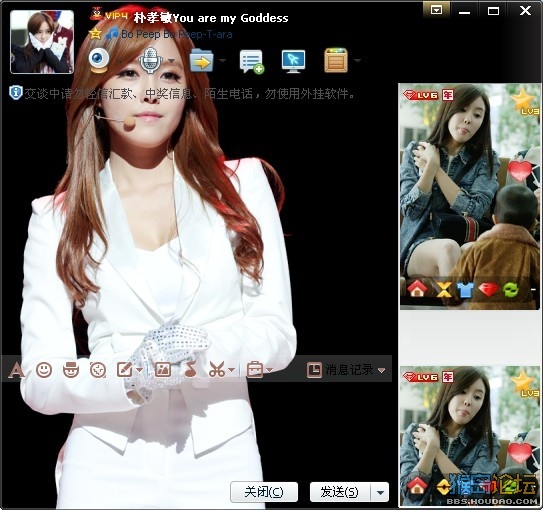The width and height of the screenshot is (543, 510).
Task: Open font settings with the A icon
Action: (x=16, y=370)
